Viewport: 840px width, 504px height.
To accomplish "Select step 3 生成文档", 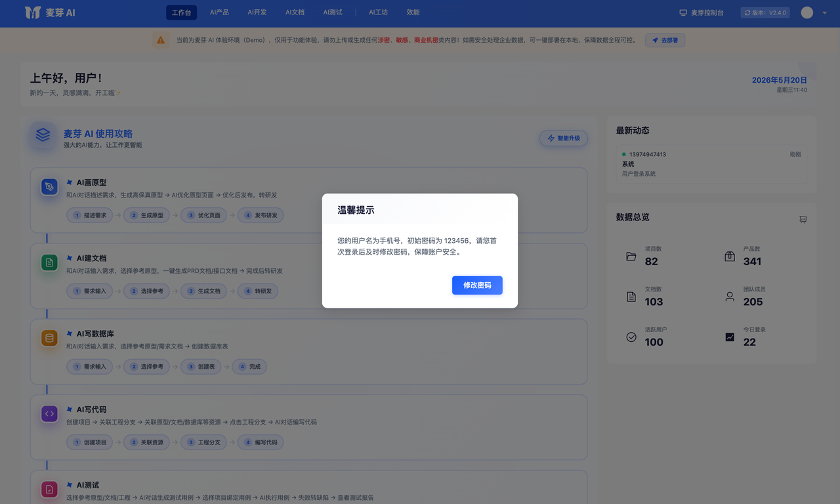I will point(204,291).
